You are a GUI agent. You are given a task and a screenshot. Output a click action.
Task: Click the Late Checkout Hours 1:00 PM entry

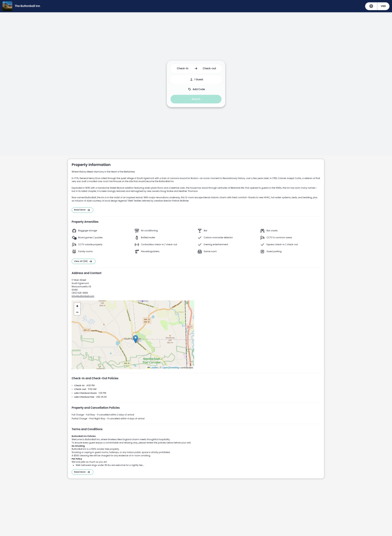pos(90,393)
